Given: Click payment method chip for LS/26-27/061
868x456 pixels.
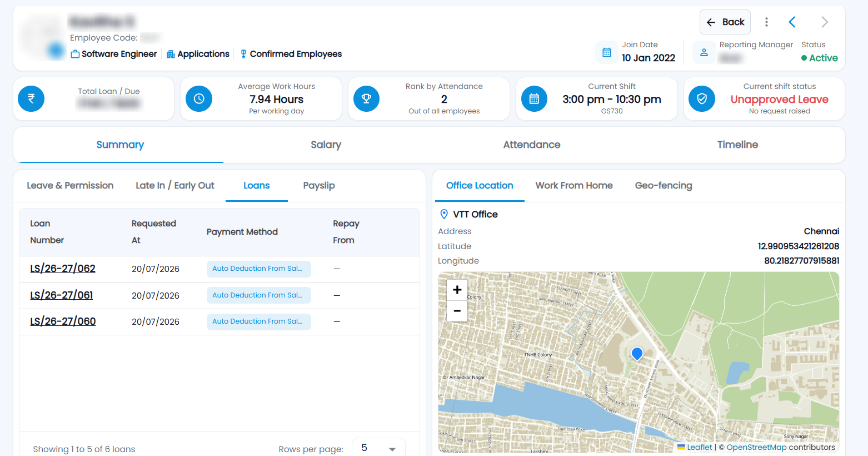Looking at the screenshot, I should click(x=259, y=295).
